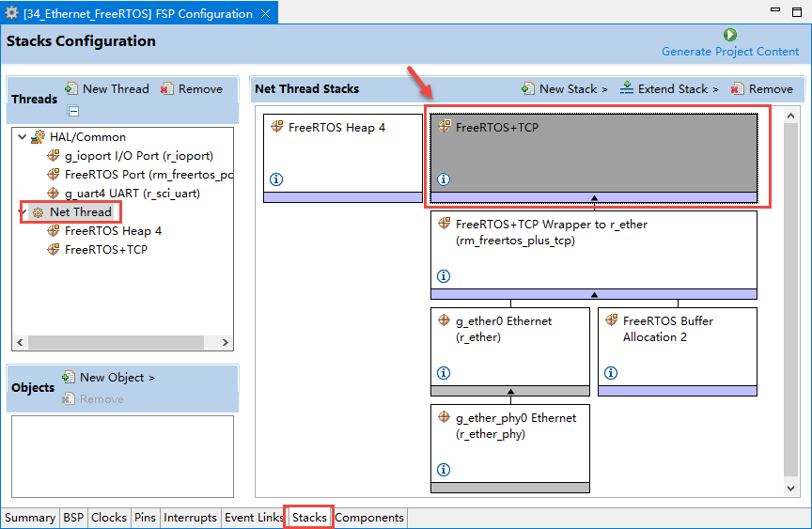Select FreeRTOS Port rm_freertos_port item

148,175
